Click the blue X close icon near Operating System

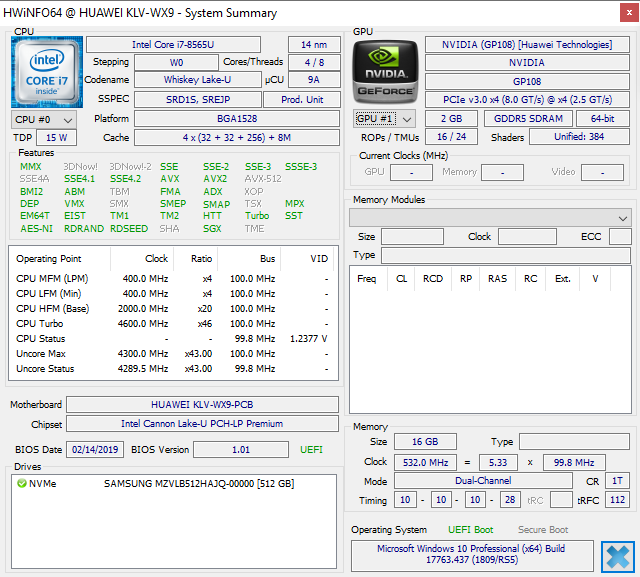coord(618,557)
